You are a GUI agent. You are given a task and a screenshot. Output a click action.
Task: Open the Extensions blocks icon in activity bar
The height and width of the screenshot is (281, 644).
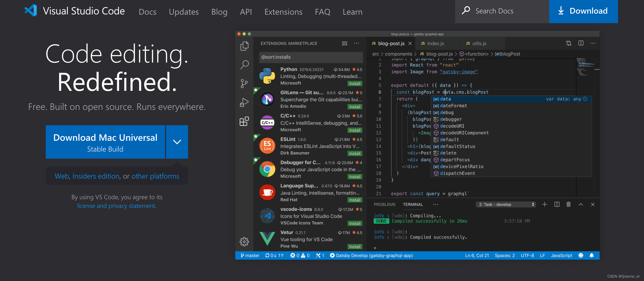(244, 121)
